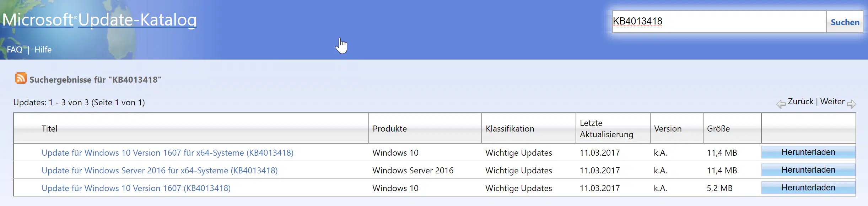Click the Weiter arrow icon
The width and height of the screenshot is (868, 206).
pos(851,104)
